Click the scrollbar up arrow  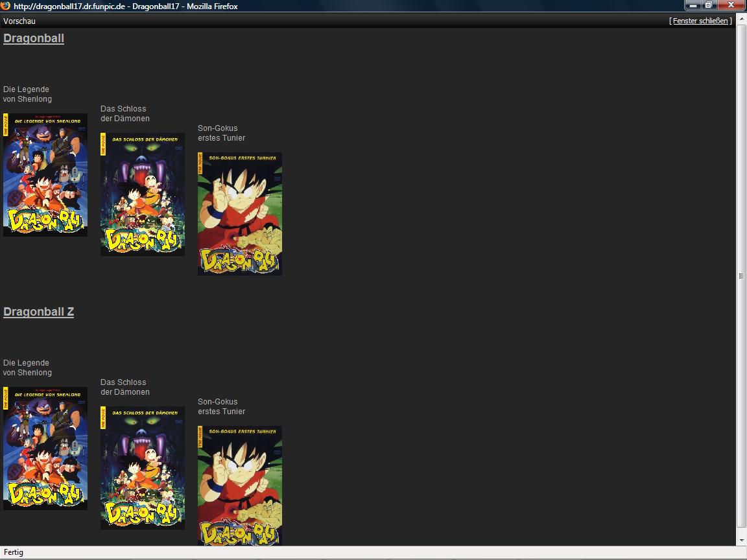pyautogui.click(x=741, y=21)
